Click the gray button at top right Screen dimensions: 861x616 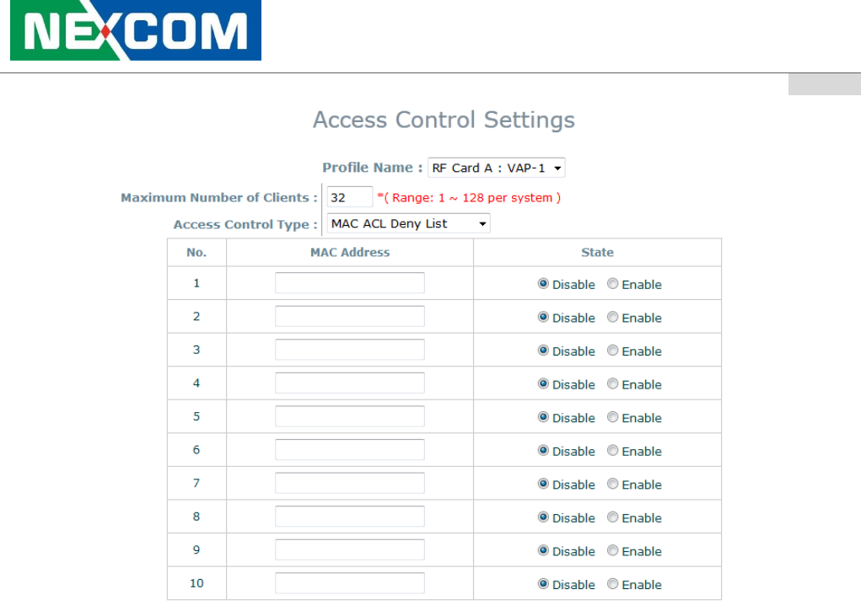pyautogui.click(x=824, y=84)
